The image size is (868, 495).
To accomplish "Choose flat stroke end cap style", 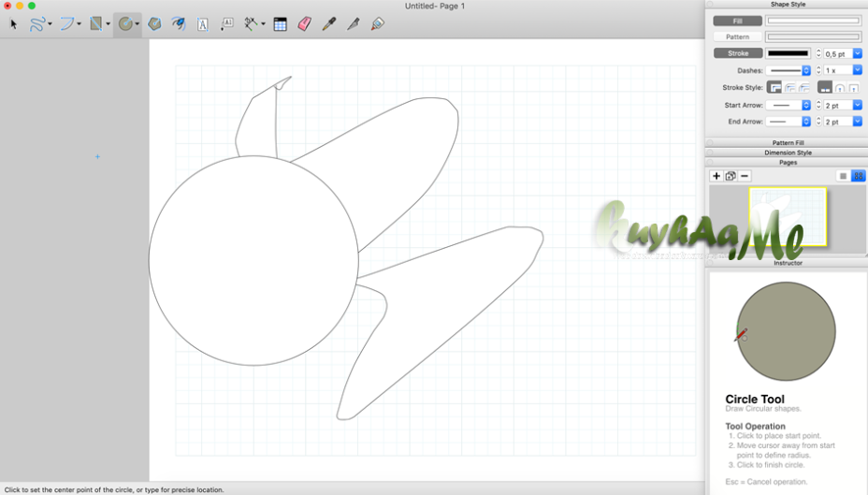I will [x=825, y=87].
